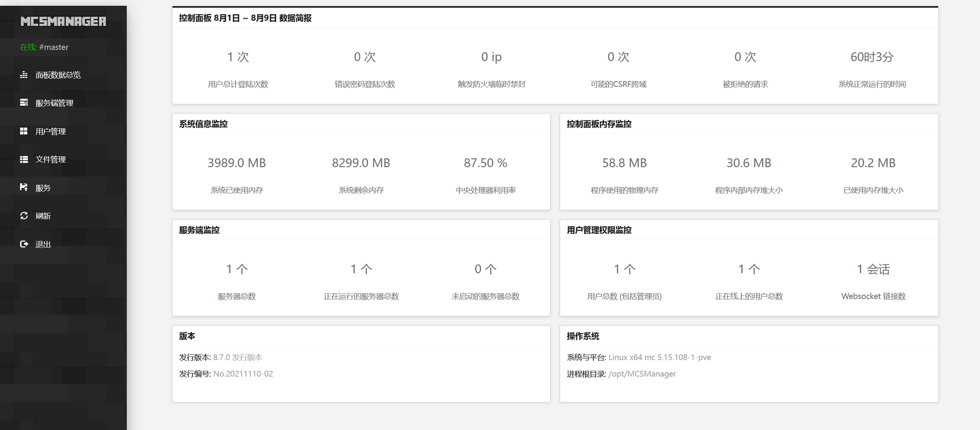Click the 版本 panel heading
The width and height of the screenshot is (980, 430).
[x=187, y=336]
